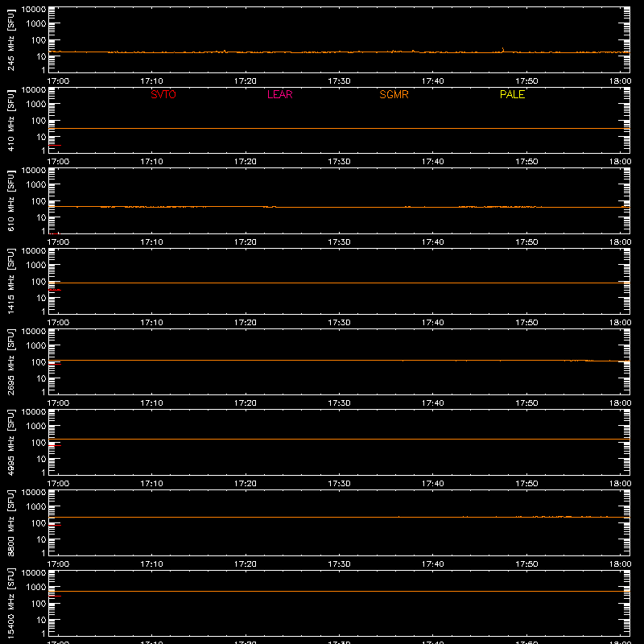
Task: Click the 17:50 label below the 610 MHz panel
Action: (526, 242)
